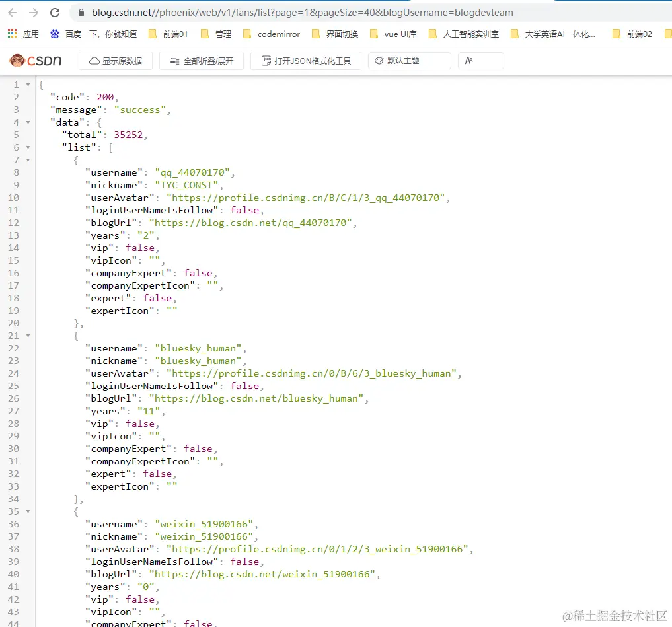Click the CSDN logo

(x=35, y=60)
